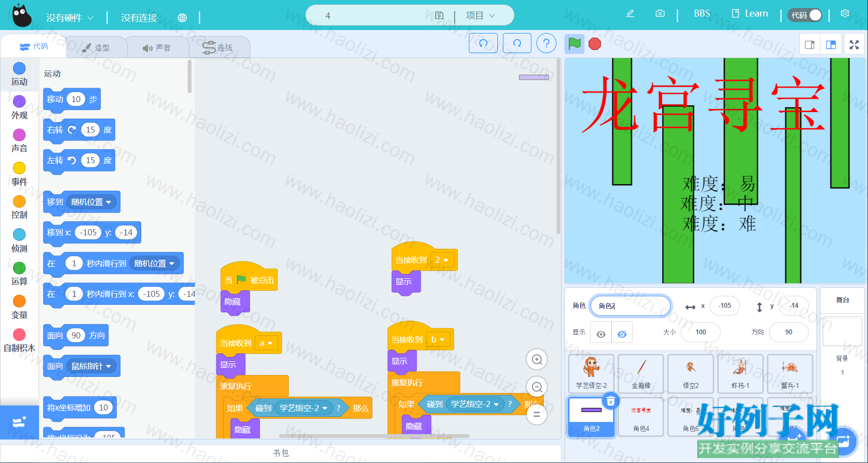Delete sprite 角色2 with trash icon
The image size is (868, 463).
[x=611, y=401]
